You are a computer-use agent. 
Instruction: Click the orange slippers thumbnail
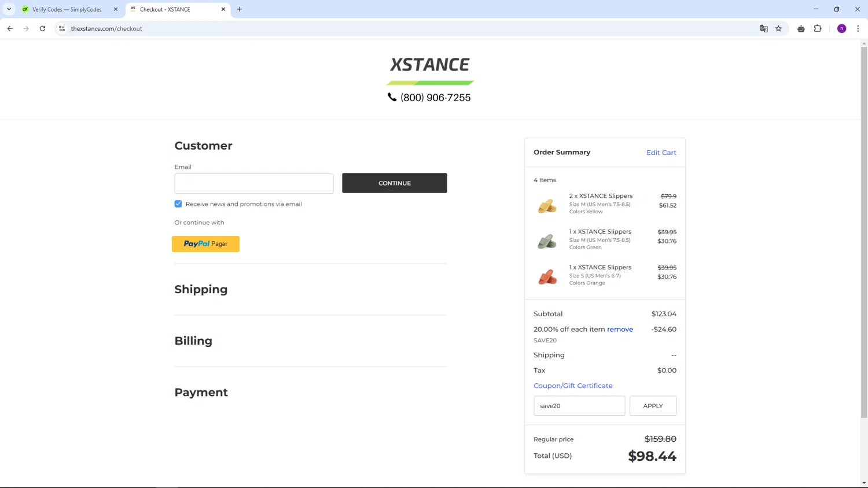[547, 277]
